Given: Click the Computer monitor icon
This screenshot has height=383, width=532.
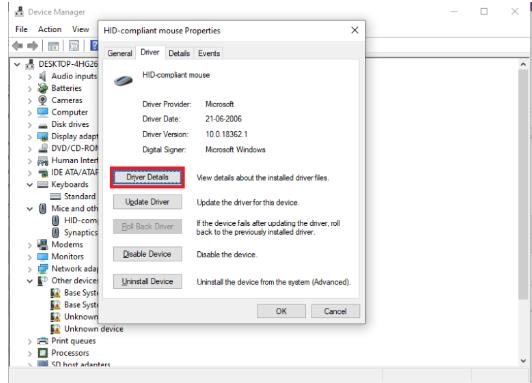Looking at the screenshot, I should click(x=43, y=112).
